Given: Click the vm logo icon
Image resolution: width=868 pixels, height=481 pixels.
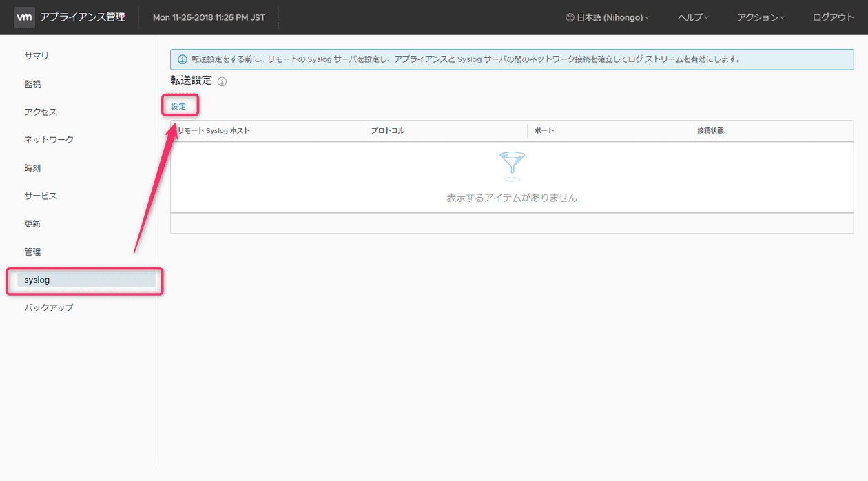Looking at the screenshot, I should click(x=24, y=17).
